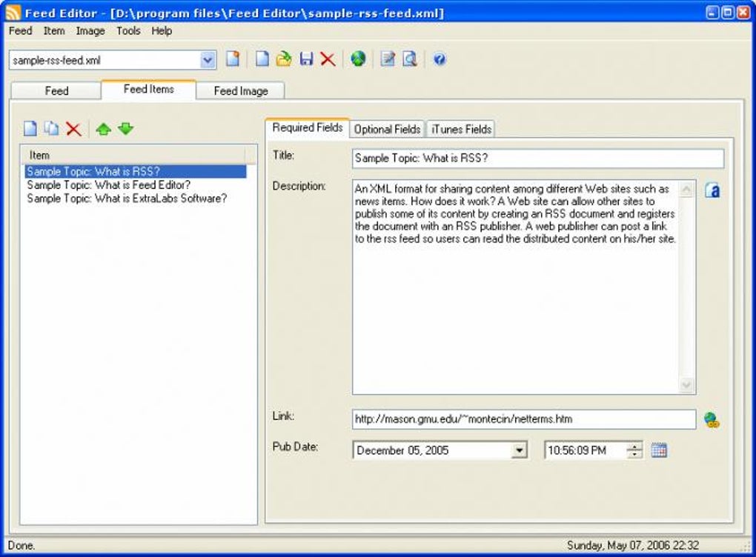Click the Item column header

[133, 155]
